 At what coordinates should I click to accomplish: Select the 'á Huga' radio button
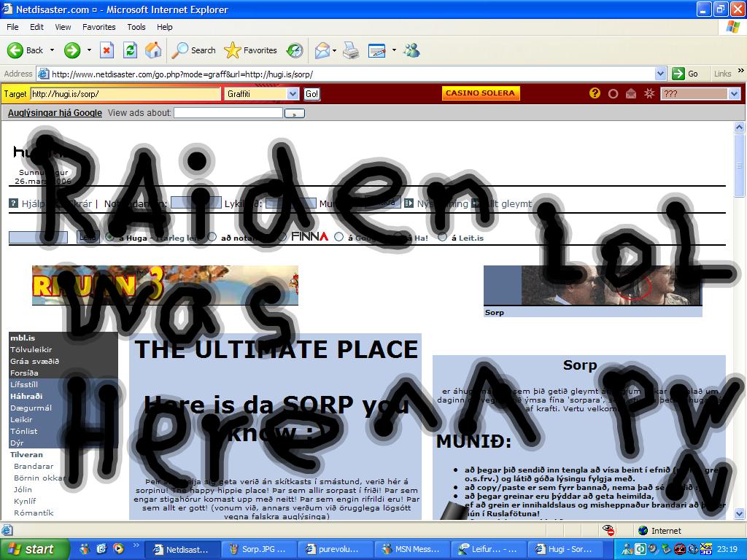[x=110, y=237]
